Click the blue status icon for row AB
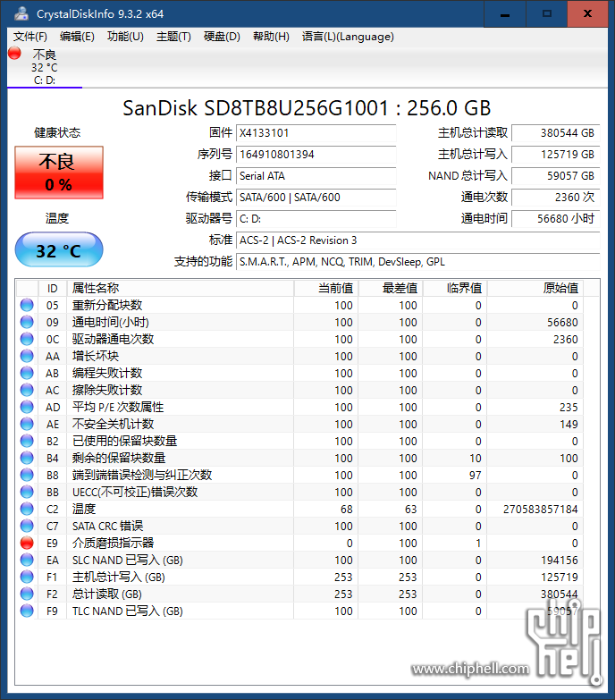This screenshot has width=615, height=700. 27,373
